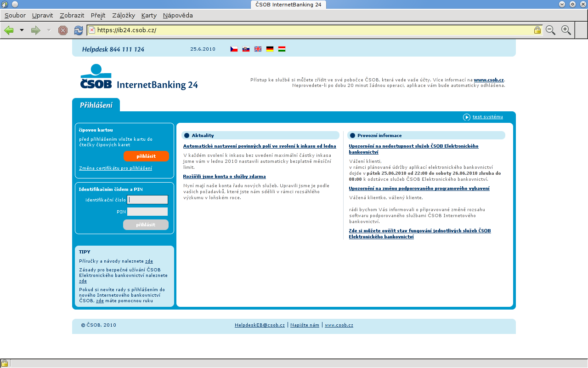Click the test systému play icon
This screenshot has width=588, height=368.
(467, 117)
